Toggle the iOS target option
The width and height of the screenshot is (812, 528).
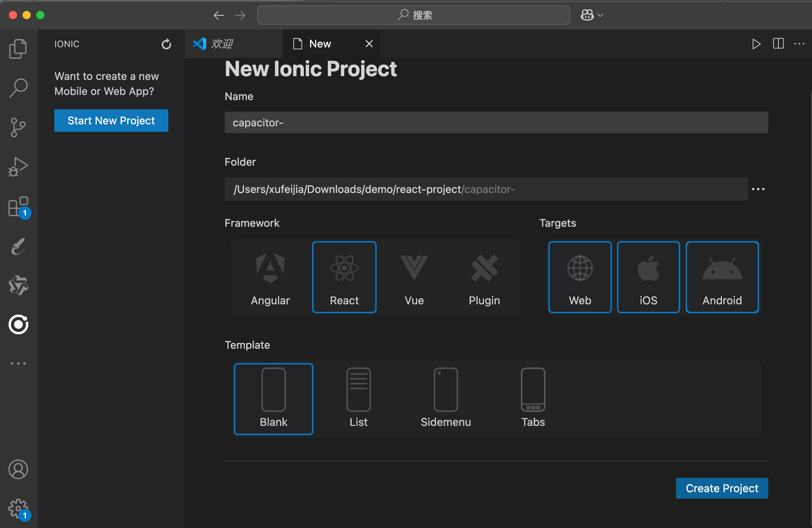pos(648,277)
